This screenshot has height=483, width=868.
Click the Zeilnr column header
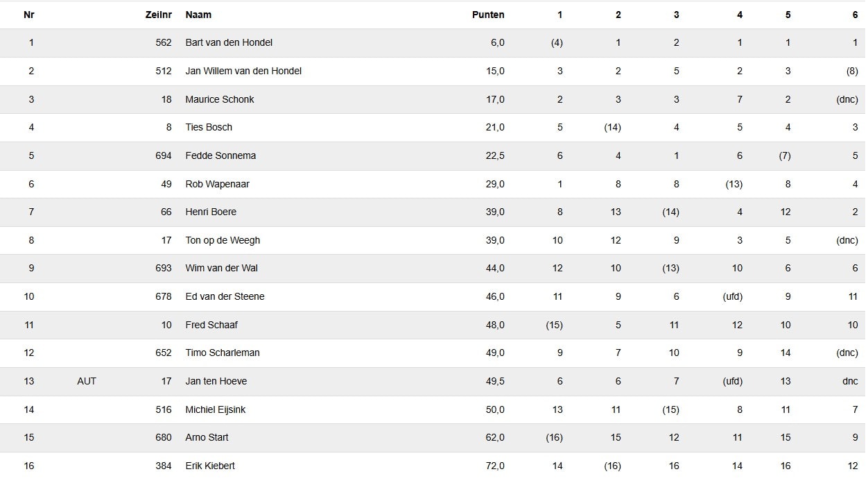coord(157,15)
